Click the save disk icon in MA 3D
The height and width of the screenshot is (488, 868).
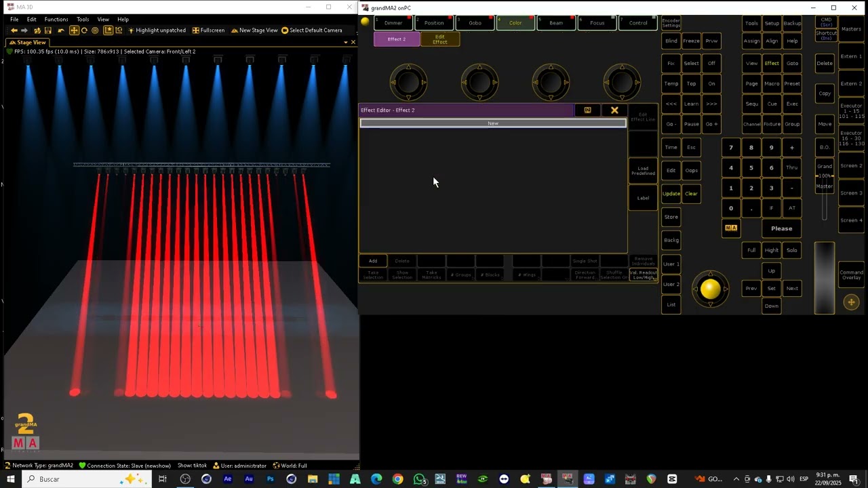(x=48, y=30)
